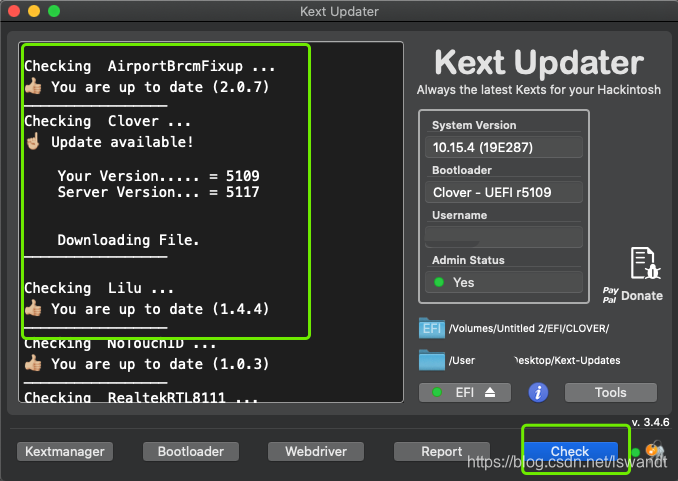
Task: Click the thumbs-up emoji beside version 1.0.3
Action: (x=33, y=363)
